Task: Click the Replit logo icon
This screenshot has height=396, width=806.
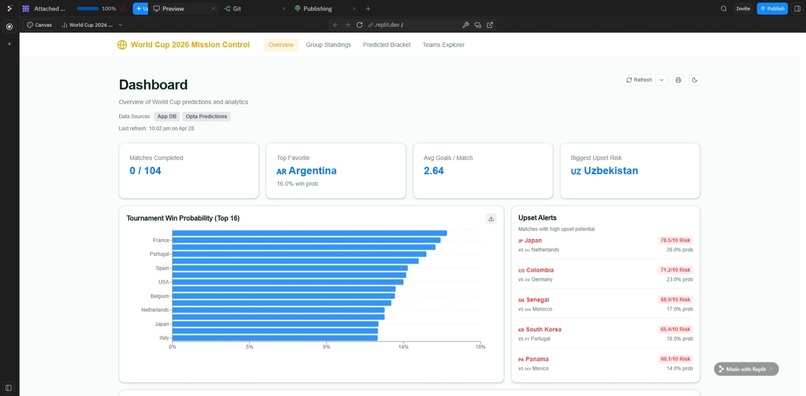Action: [9, 8]
